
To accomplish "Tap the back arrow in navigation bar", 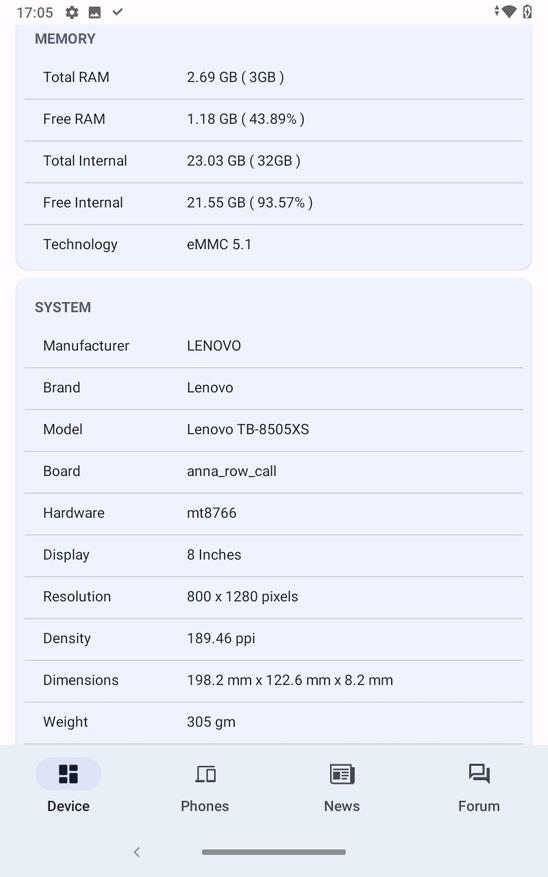I will (x=137, y=852).
